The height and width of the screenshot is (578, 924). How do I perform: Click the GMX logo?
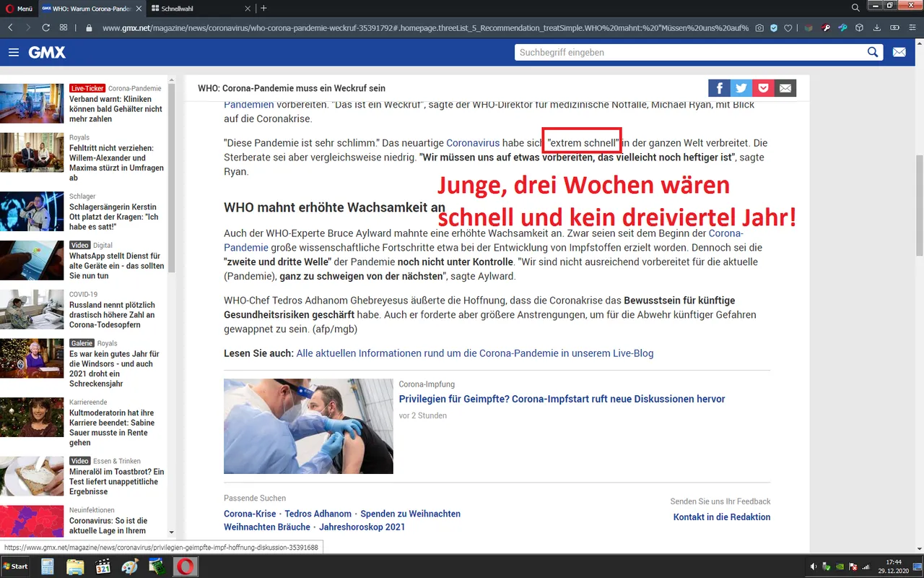(x=47, y=53)
